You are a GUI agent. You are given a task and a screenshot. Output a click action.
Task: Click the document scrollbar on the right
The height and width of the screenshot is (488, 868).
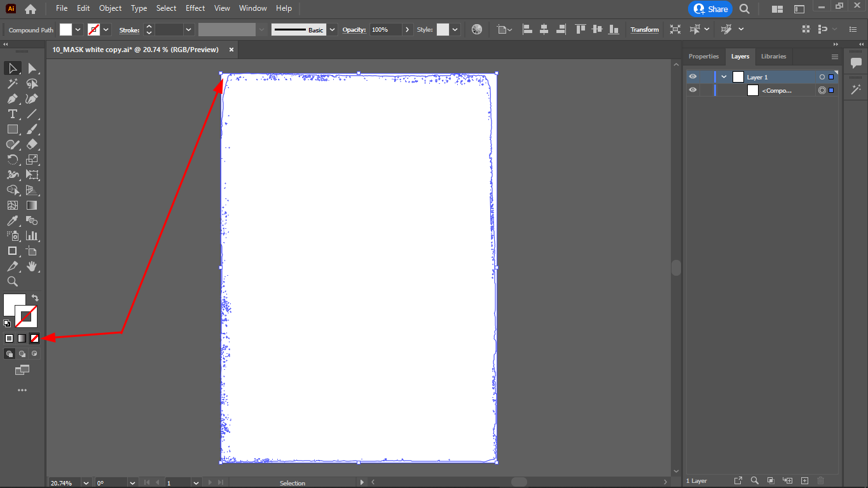point(676,268)
